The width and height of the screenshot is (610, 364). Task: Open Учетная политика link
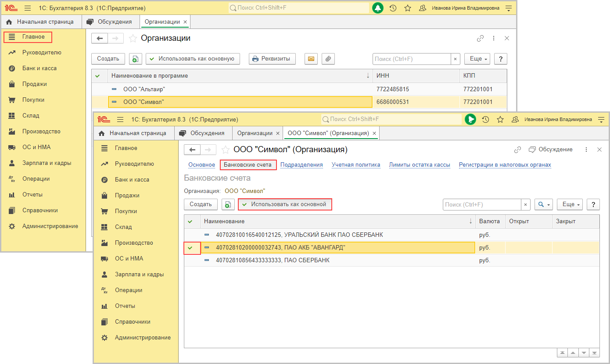click(x=356, y=165)
